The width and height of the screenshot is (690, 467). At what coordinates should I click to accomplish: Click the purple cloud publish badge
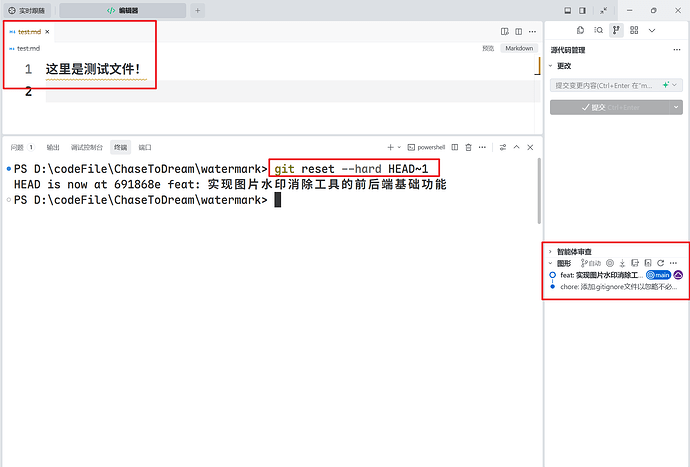[x=678, y=275]
